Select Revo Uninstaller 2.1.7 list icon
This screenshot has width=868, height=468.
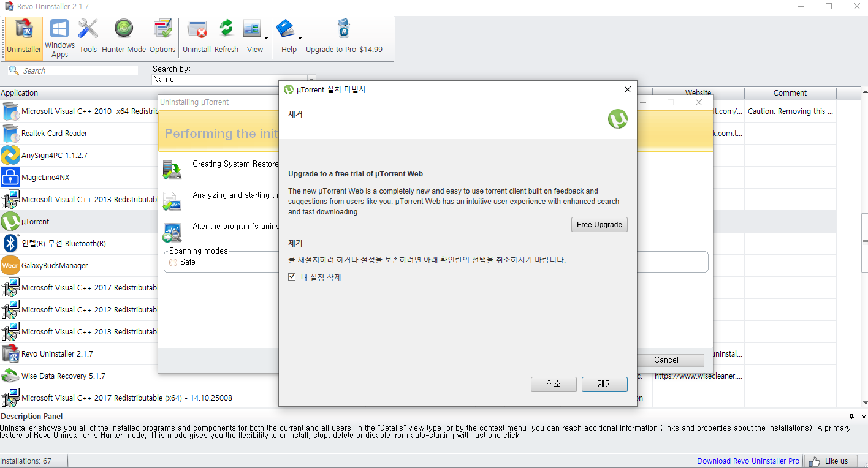point(10,353)
